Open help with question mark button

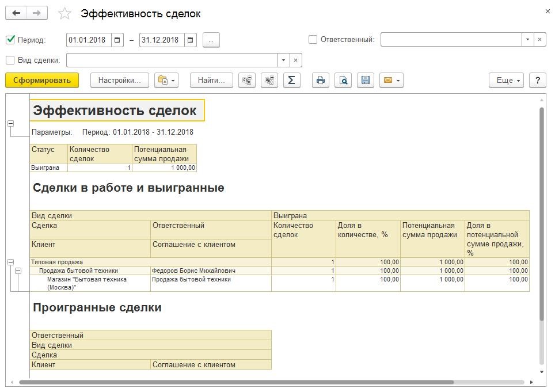pos(538,81)
